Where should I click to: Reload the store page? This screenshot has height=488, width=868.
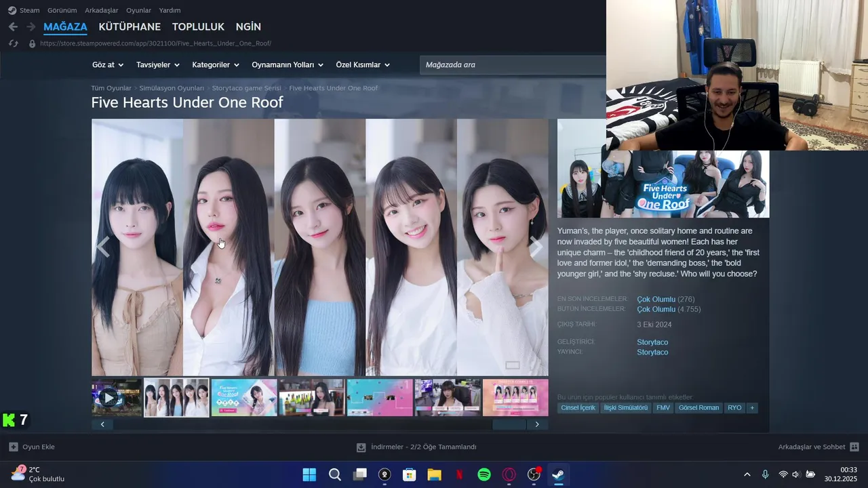click(x=13, y=43)
